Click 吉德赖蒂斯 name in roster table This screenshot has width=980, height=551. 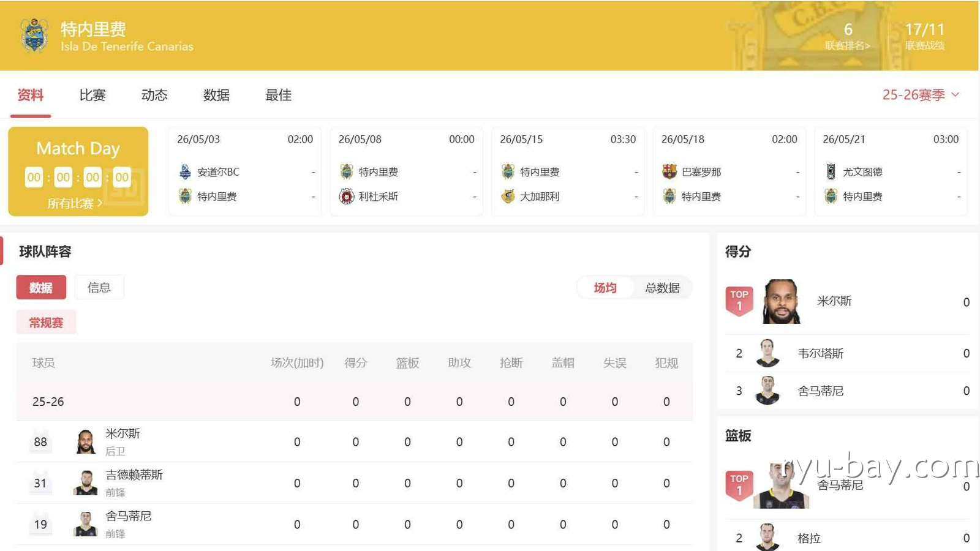pos(134,474)
